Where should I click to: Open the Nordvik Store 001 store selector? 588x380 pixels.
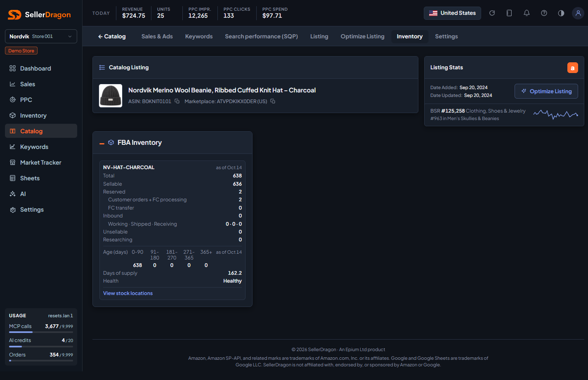click(x=41, y=36)
